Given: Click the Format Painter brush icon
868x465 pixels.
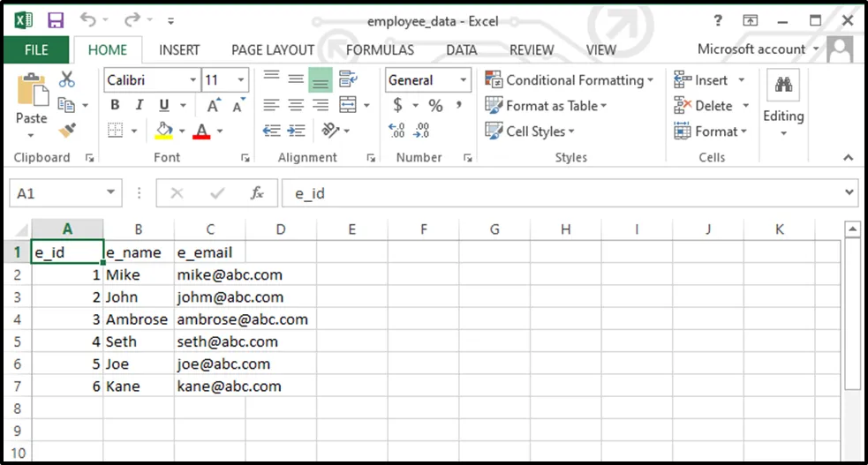Looking at the screenshot, I should pyautogui.click(x=67, y=131).
